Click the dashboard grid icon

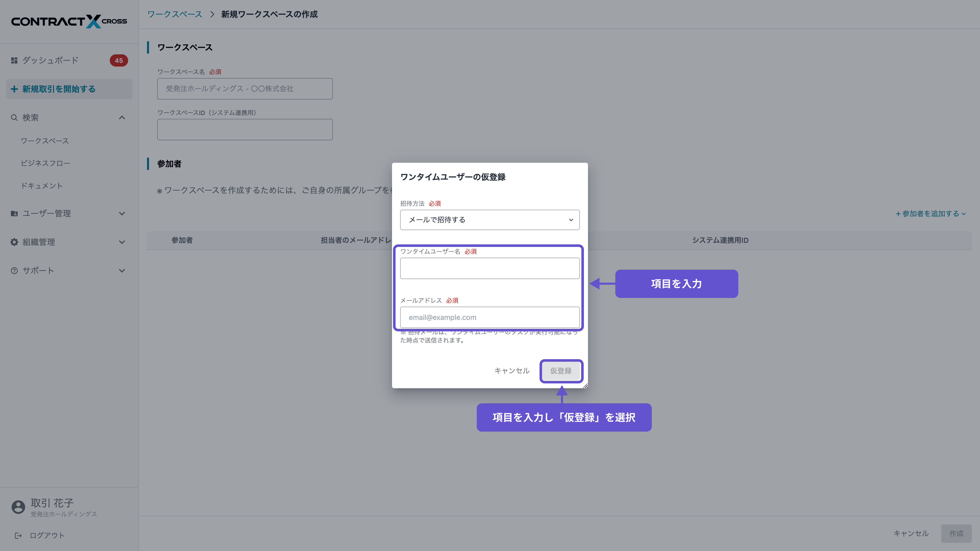coord(14,60)
